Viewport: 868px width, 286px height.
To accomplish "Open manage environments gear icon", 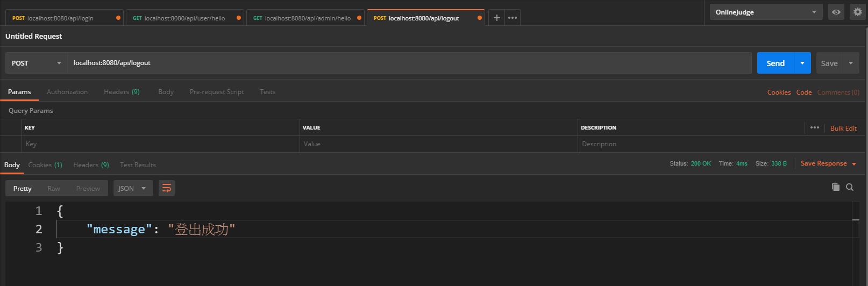I will 857,12.
